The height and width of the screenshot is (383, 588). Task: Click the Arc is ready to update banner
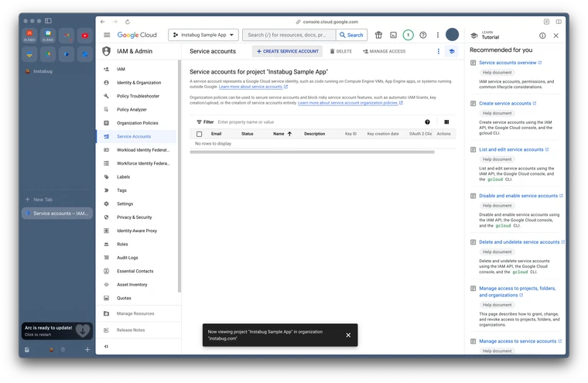(x=57, y=331)
